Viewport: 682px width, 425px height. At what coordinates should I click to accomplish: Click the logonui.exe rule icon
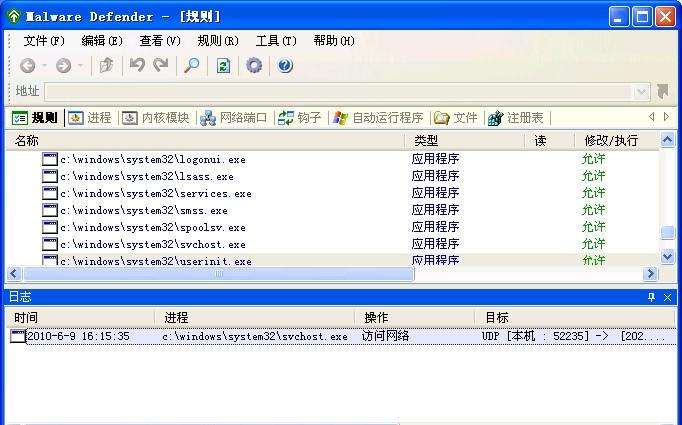click(50, 159)
